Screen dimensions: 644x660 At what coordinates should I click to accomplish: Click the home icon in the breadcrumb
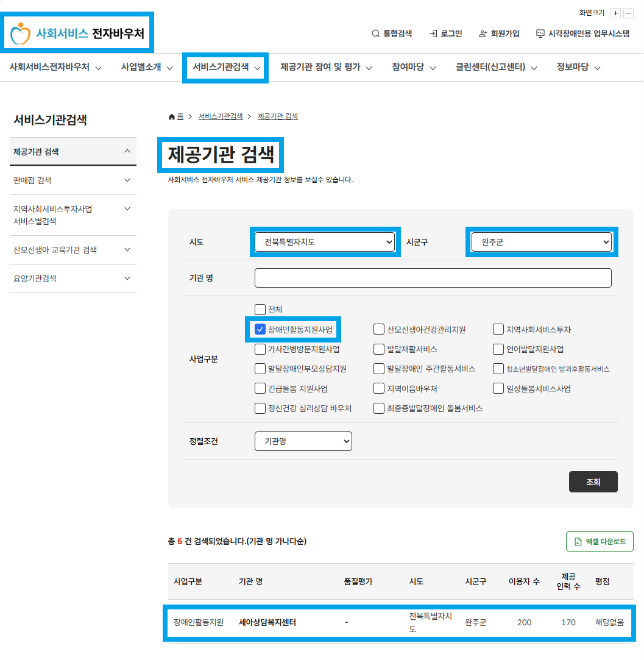click(x=171, y=116)
